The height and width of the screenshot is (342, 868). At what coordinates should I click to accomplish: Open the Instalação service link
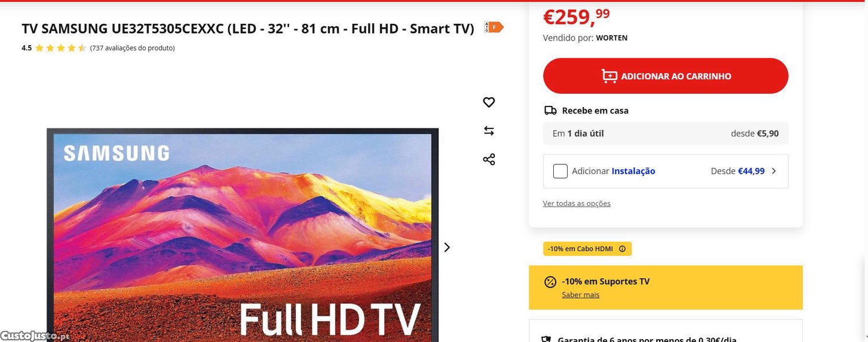pyautogui.click(x=633, y=171)
